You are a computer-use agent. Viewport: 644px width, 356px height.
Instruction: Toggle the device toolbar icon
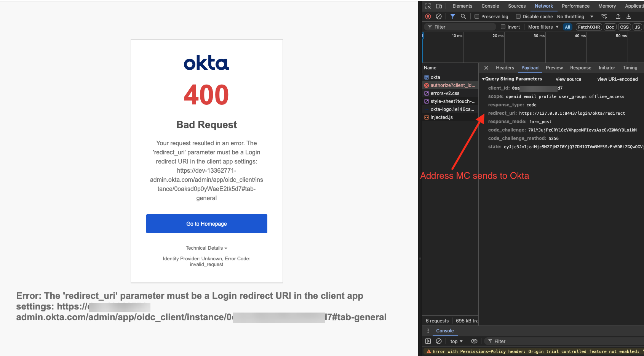click(x=439, y=6)
